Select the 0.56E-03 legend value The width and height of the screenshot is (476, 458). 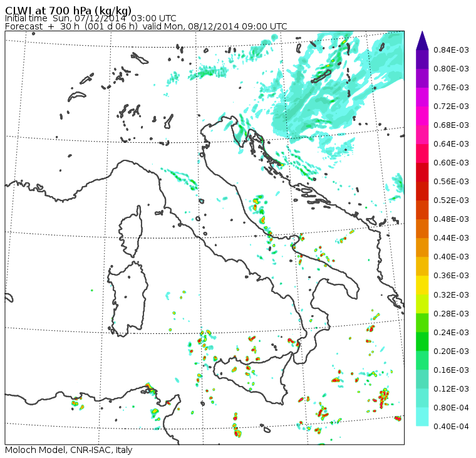click(x=451, y=182)
